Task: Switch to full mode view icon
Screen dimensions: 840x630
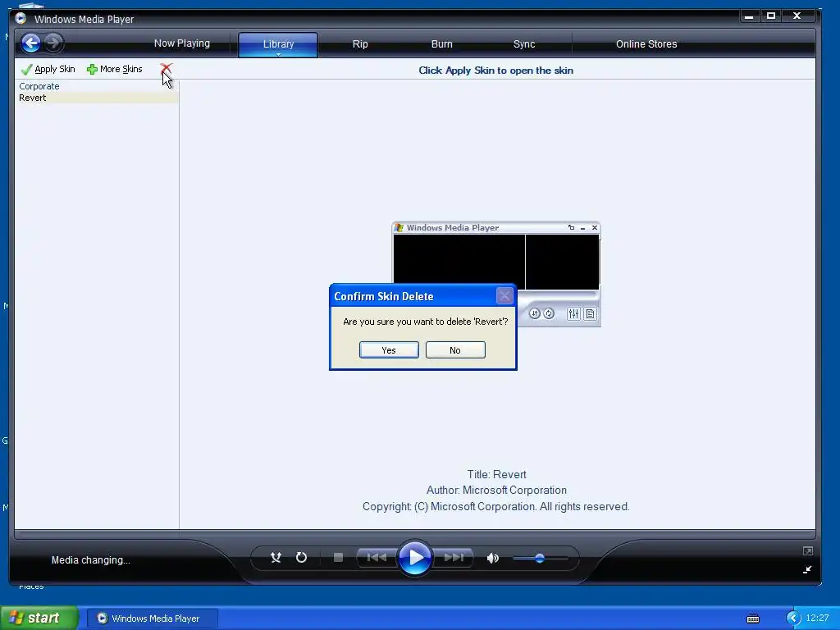Action: point(808,550)
